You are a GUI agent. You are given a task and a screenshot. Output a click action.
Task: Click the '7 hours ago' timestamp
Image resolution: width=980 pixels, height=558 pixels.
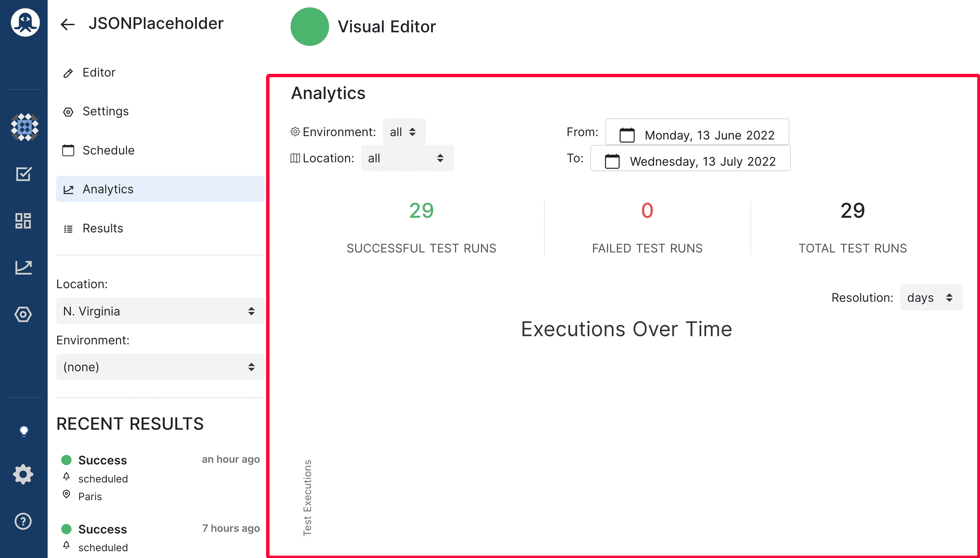[x=231, y=528]
